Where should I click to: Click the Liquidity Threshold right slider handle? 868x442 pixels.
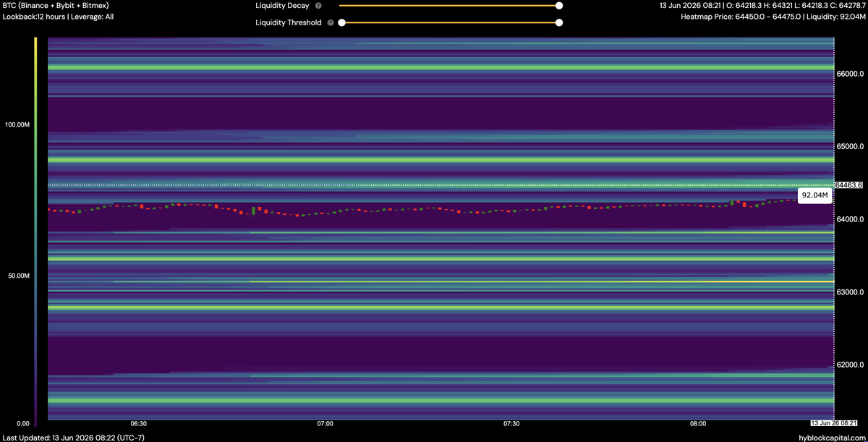[x=559, y=22]
